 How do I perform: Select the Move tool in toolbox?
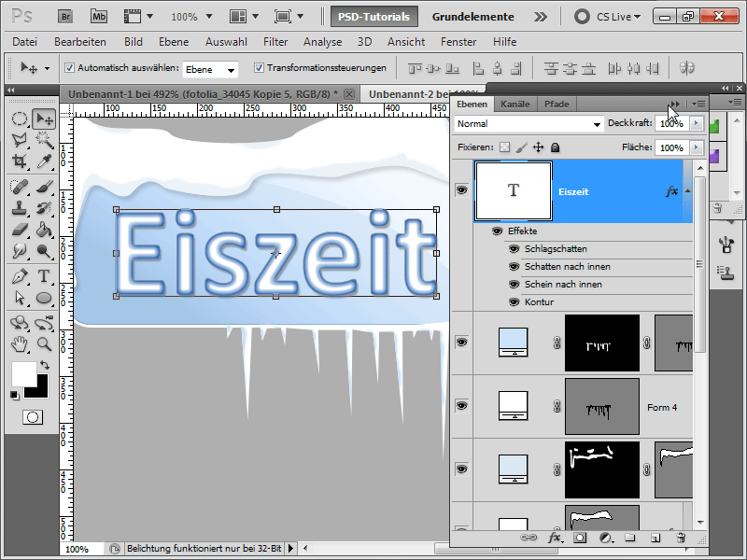(x=44, y=119)
